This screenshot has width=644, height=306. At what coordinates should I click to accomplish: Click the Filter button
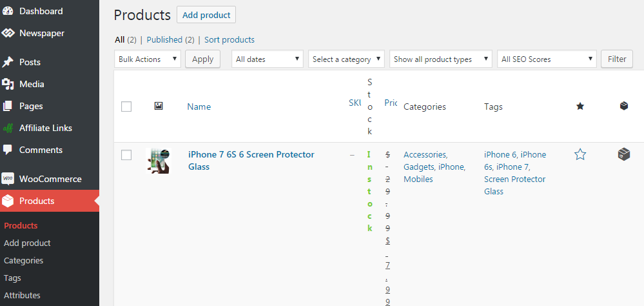point(617,59)
